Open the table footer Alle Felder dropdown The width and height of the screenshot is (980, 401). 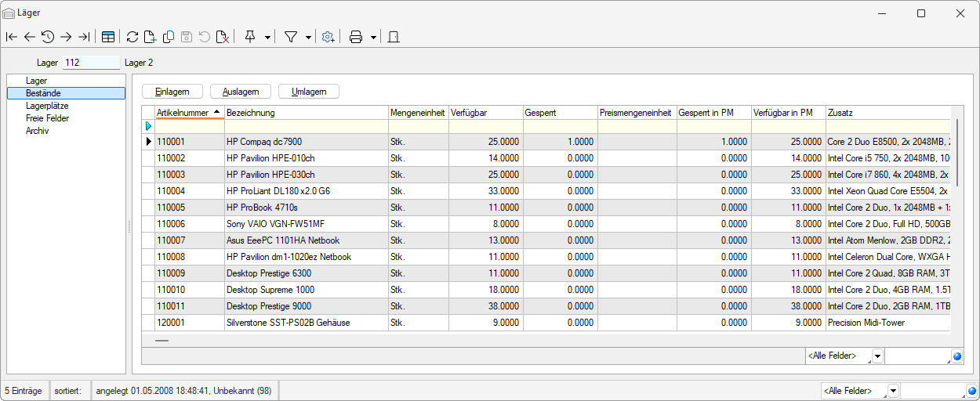pos(877,356)
